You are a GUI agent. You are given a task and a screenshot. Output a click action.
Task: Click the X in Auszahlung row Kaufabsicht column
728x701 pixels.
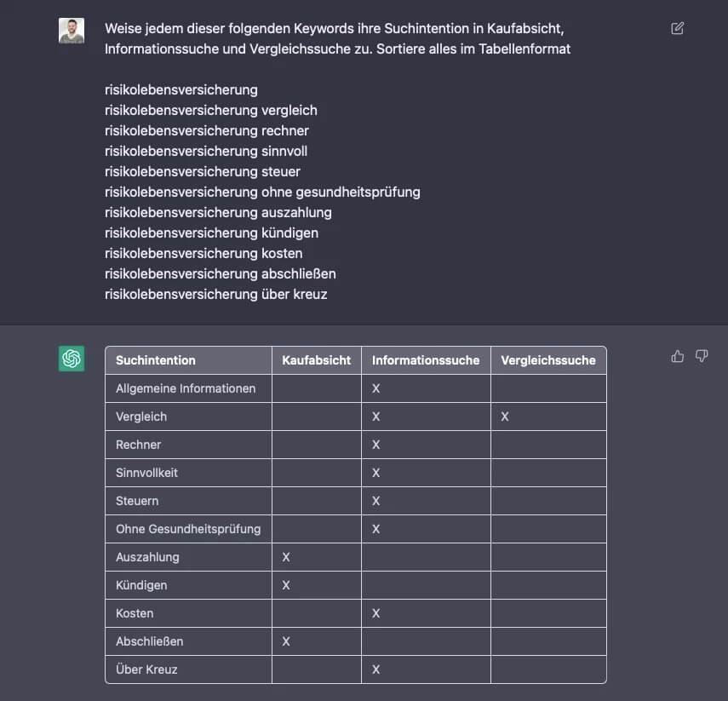point(286,557)
